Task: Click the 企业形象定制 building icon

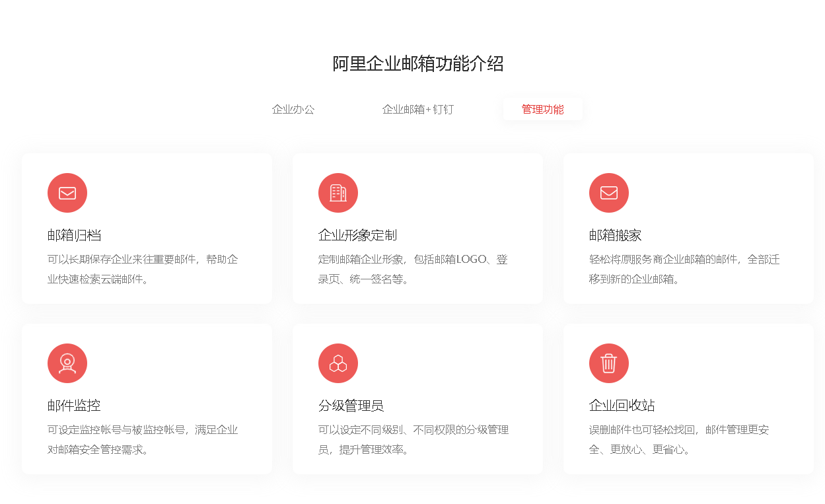Action: click(338, 193)
